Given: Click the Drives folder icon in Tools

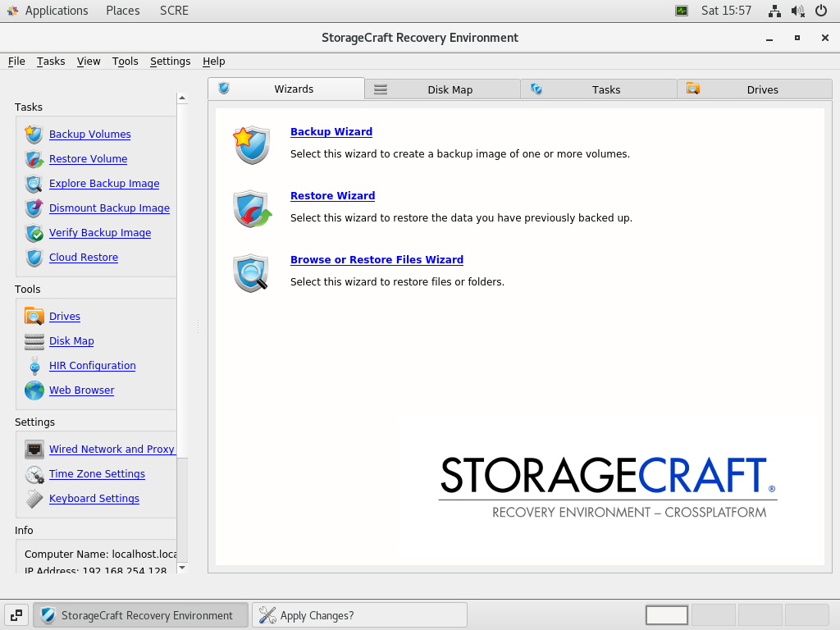Looking at the screenshot, I should coord(34,316).
